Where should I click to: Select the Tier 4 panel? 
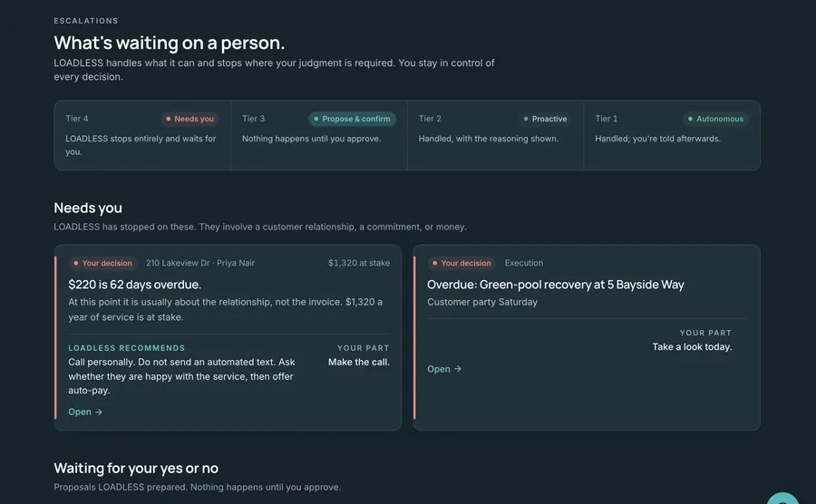(142, 135)
